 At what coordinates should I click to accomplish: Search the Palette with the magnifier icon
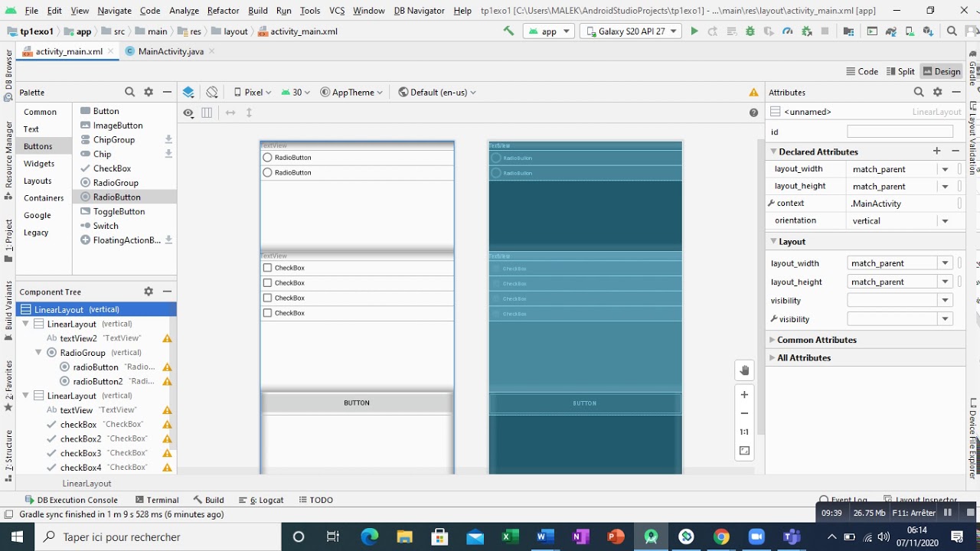click(129, 92)
